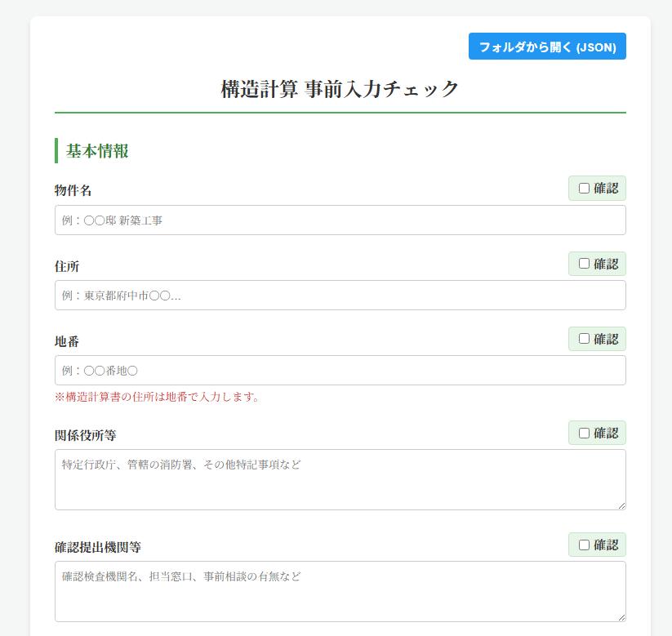672x636 pixels.
Task: Click the resize handle of 関係役所等 textarea
Action: (621, 505)
